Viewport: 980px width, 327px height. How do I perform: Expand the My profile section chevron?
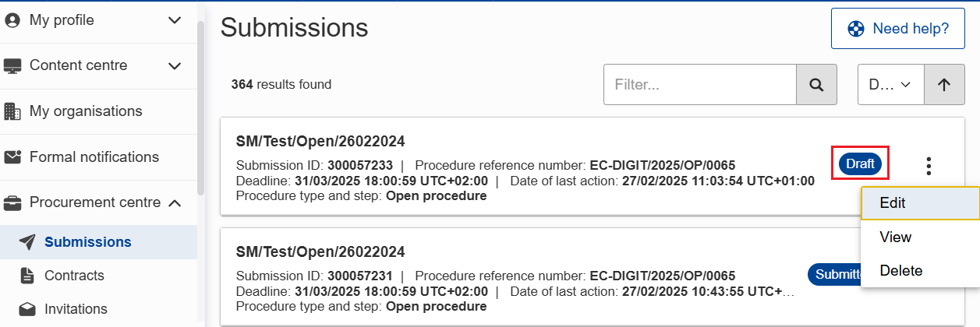click(x=175, y=20)
